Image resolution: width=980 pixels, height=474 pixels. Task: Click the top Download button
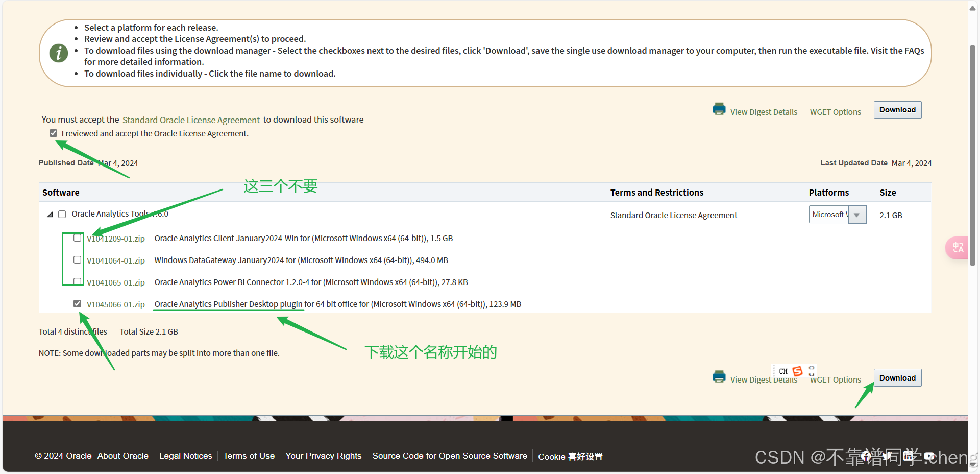(x=897, y=109)
